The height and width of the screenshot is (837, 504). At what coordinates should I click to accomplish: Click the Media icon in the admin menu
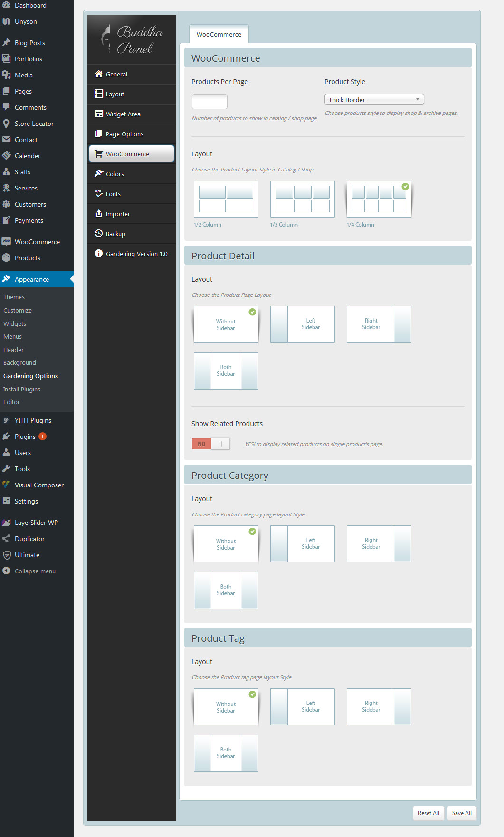[6, 75]
